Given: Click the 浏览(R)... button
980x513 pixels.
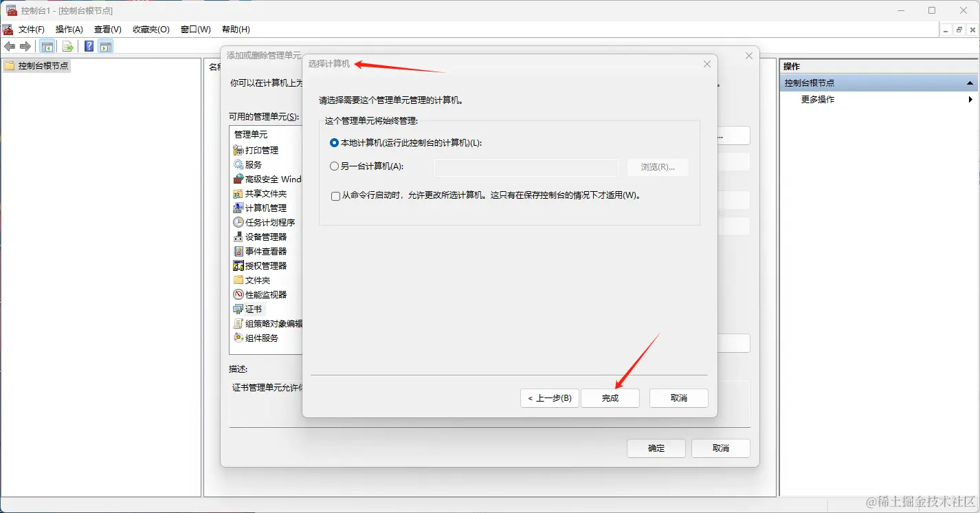Looking at the screenshot, I should point(658,167).
